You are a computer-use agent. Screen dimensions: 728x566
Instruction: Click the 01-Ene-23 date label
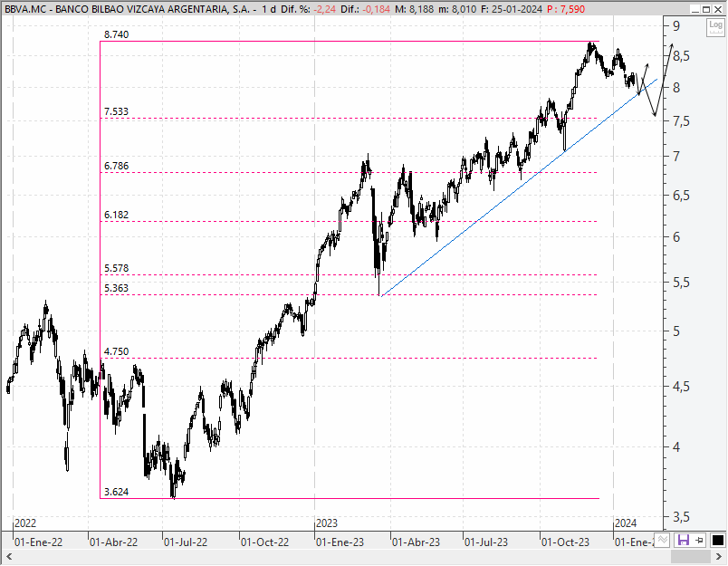click(x=340, y=542)
